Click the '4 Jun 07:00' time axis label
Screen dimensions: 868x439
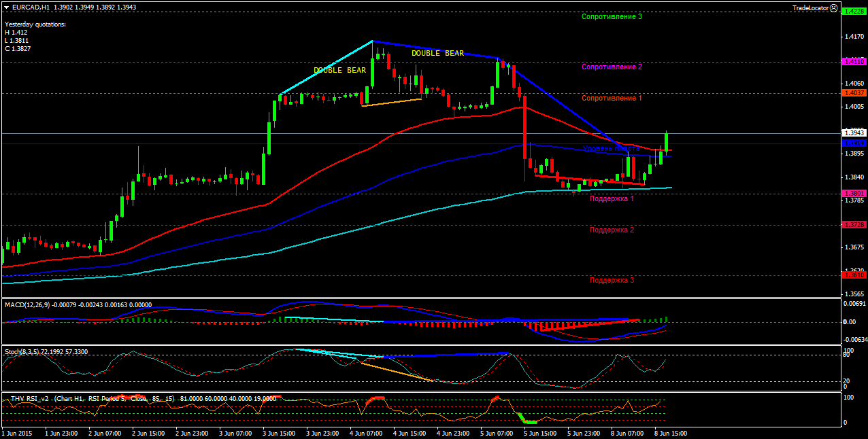[365, 432]
